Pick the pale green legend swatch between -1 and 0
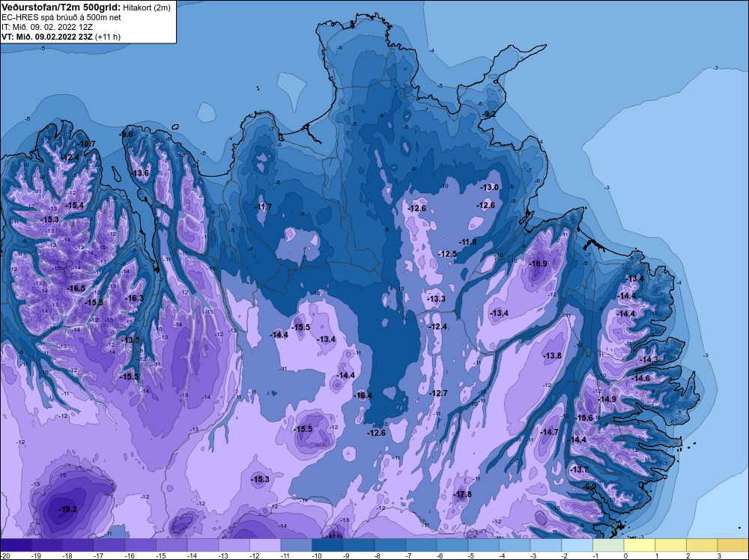The image size is (749, 560). 608,545
